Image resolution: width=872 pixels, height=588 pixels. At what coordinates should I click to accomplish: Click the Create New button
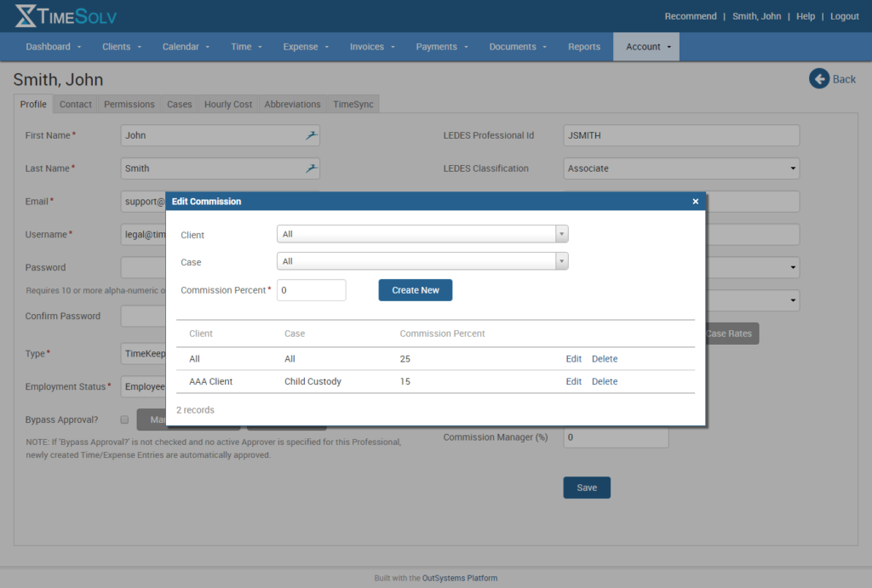pos(415,289)
